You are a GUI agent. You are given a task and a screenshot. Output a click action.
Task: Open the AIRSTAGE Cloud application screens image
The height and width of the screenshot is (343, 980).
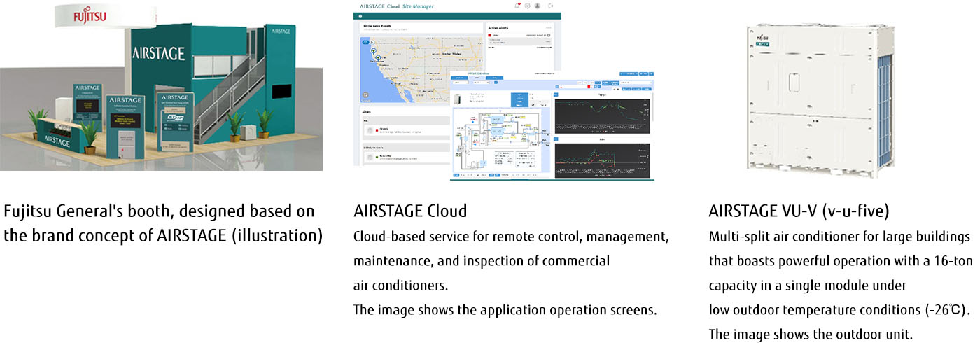[504, 91]
